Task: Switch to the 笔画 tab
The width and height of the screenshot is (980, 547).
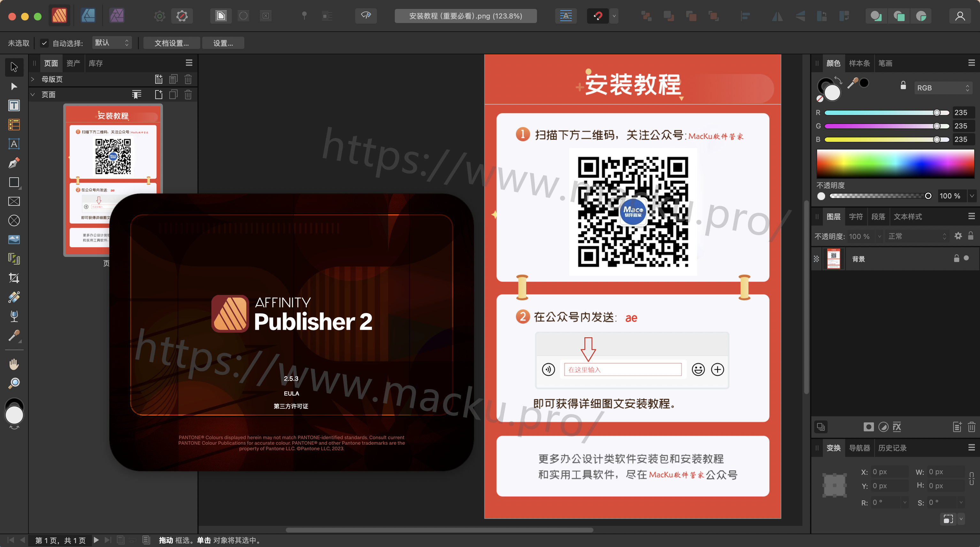Action: coord(885,63)
